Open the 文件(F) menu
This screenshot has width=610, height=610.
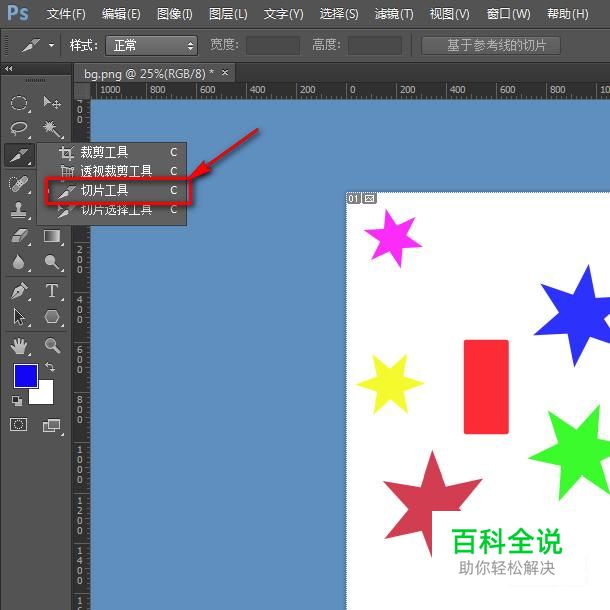pyautogui.click(x=66, y=14)
